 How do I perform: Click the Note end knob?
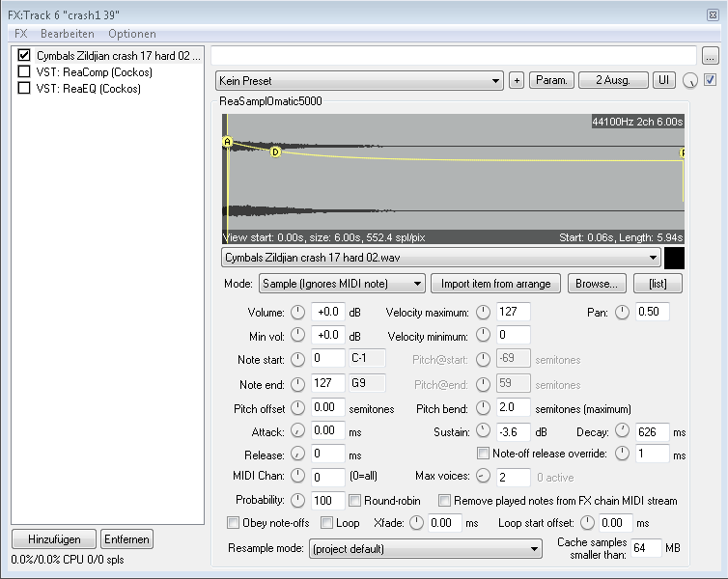coord(297,384)
